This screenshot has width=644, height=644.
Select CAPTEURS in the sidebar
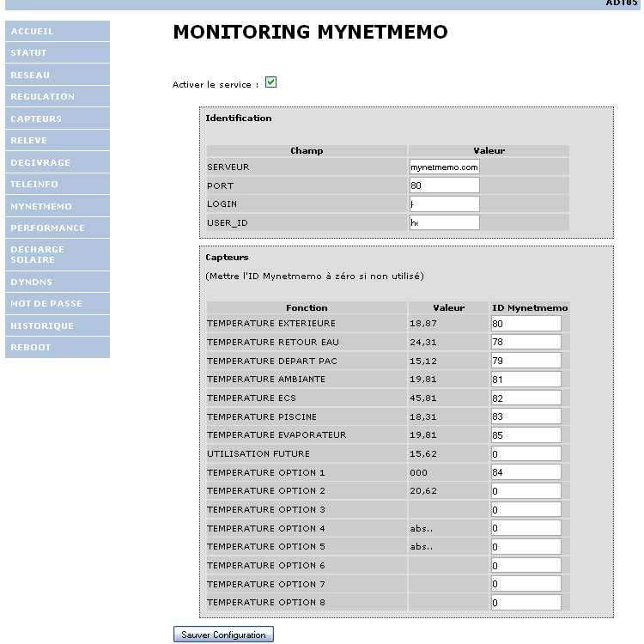(x=58, y=118)
